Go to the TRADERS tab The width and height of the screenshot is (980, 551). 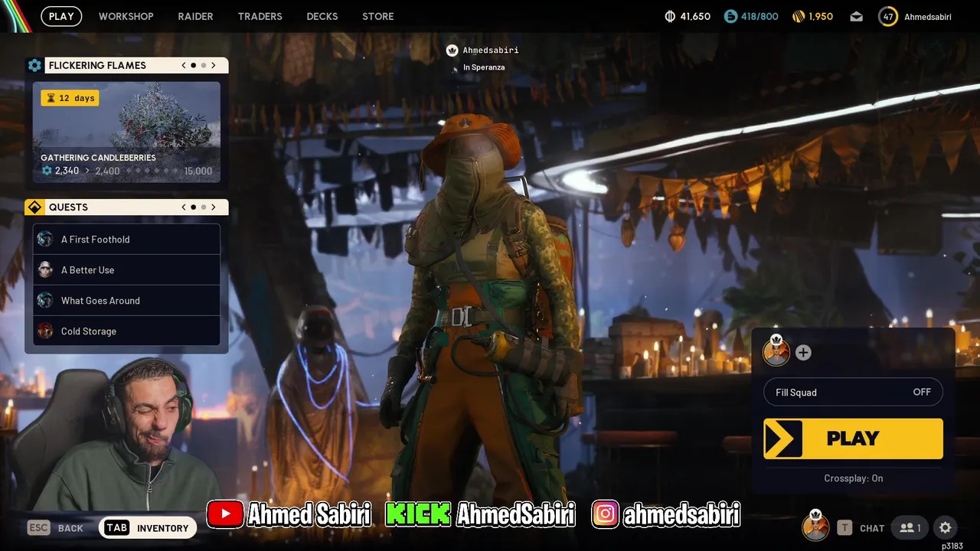pos(260,16)
